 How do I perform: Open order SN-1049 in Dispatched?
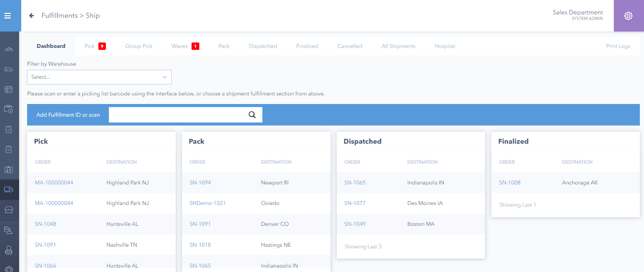(355, 224)
